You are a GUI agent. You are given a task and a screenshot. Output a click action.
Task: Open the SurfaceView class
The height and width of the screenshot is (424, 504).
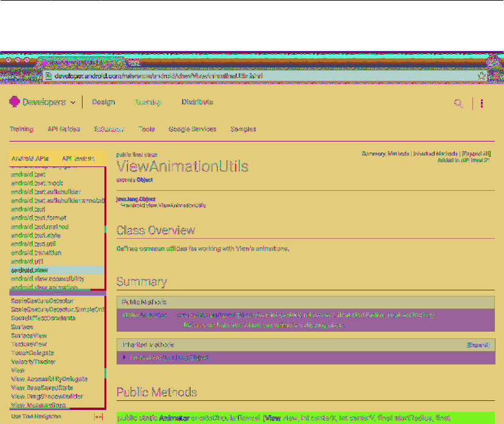click(29, 335)
